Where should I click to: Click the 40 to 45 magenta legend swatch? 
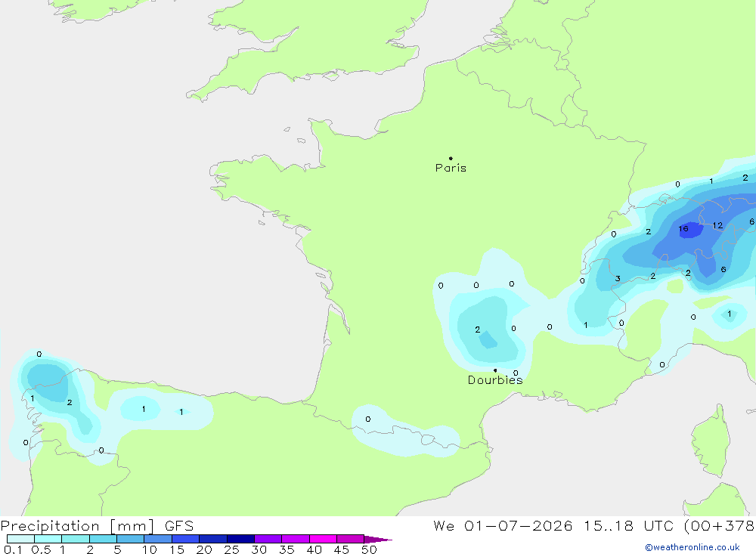tap(323, 539)
